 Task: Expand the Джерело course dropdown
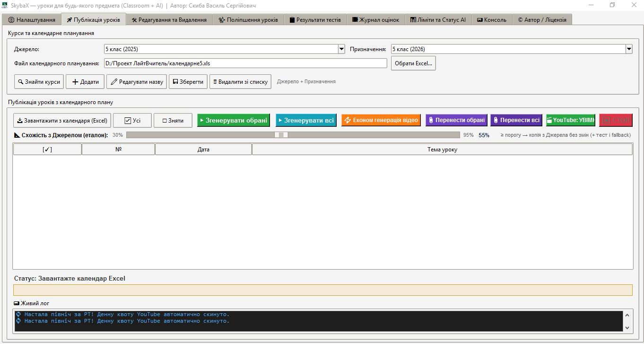tap(341, 49)
